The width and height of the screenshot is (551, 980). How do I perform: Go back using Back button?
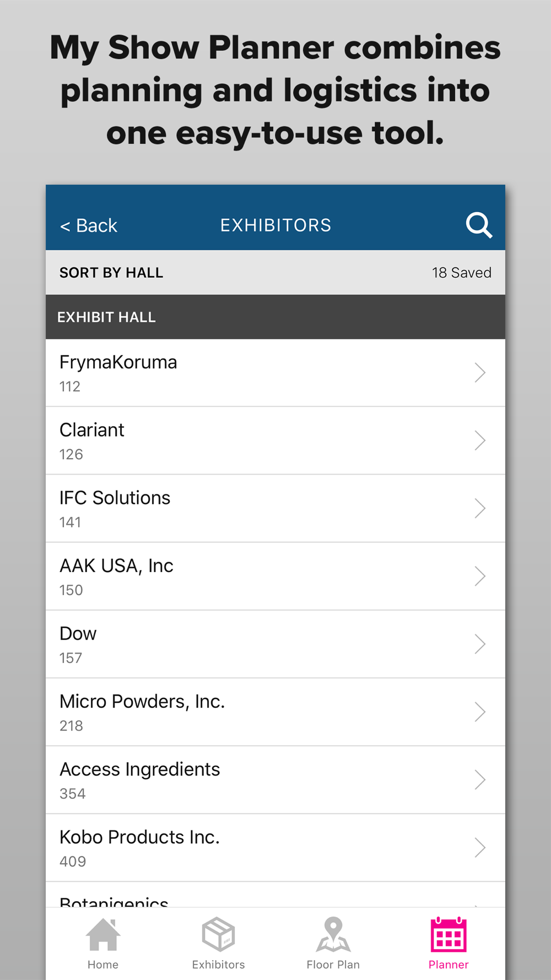(89, 225)
